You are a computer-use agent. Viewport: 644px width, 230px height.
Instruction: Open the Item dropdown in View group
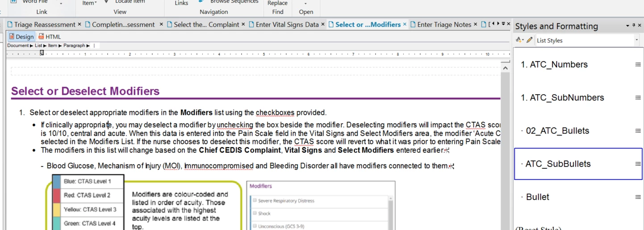point(90,3)
